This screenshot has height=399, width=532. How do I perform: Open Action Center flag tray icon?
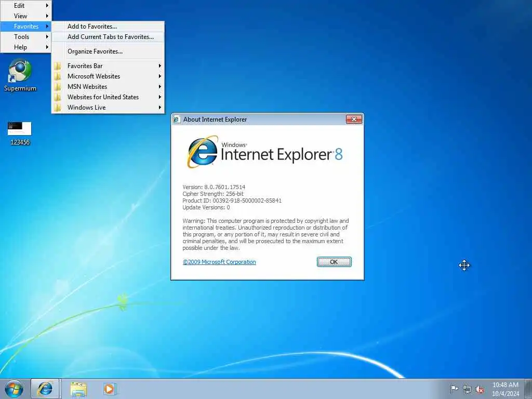pyautogui.click(x=454, y=389)
